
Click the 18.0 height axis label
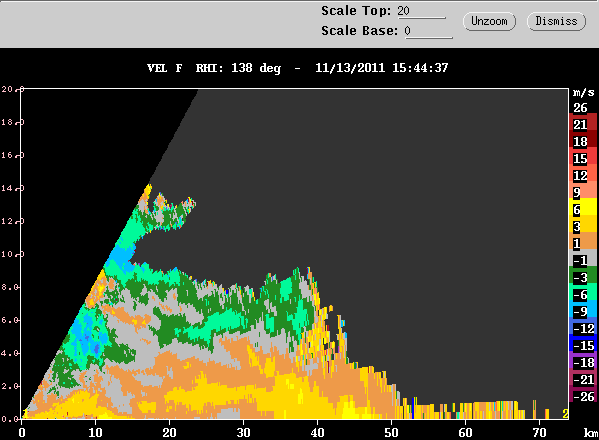13,122
